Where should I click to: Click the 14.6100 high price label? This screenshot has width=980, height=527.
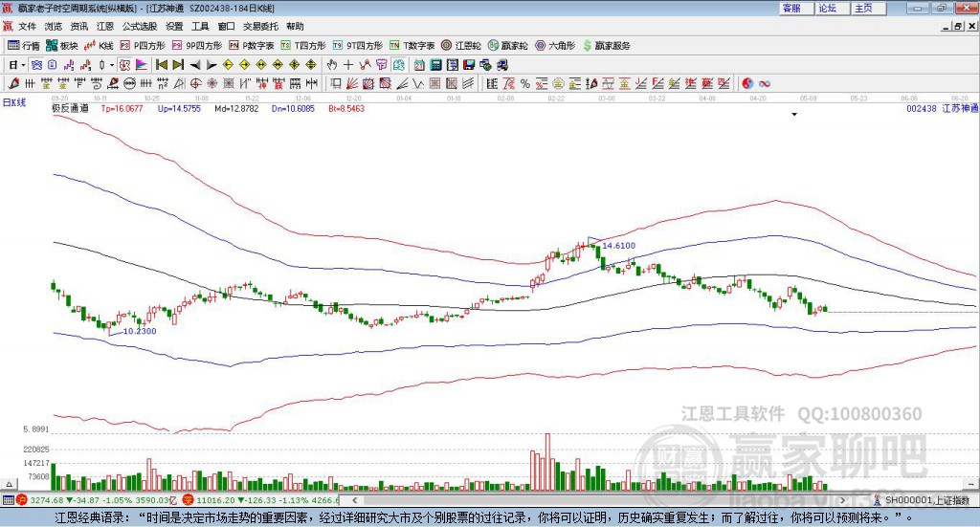pyautogui.click(x=619, y=246)
